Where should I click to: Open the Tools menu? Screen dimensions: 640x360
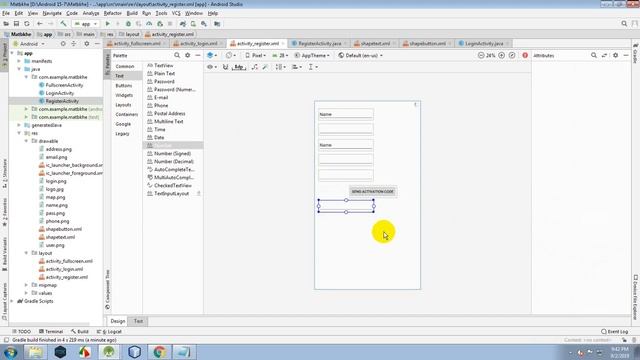click(x=161, y=13)
